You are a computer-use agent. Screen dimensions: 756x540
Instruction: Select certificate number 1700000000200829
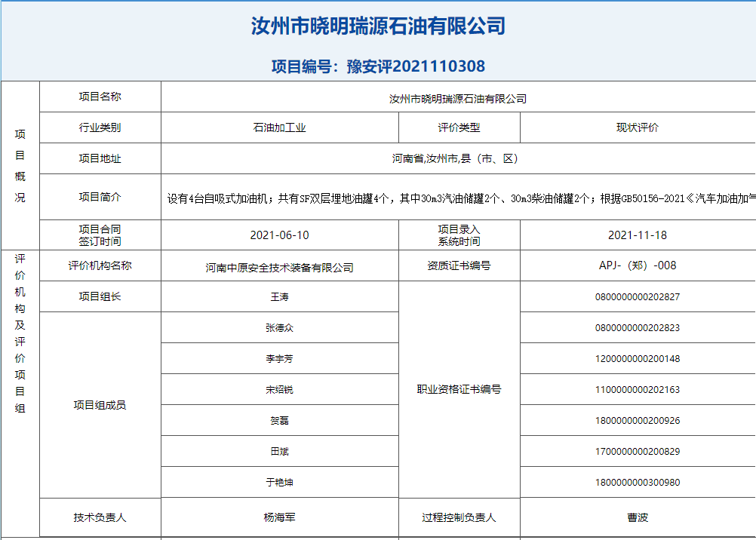(638, 451)
